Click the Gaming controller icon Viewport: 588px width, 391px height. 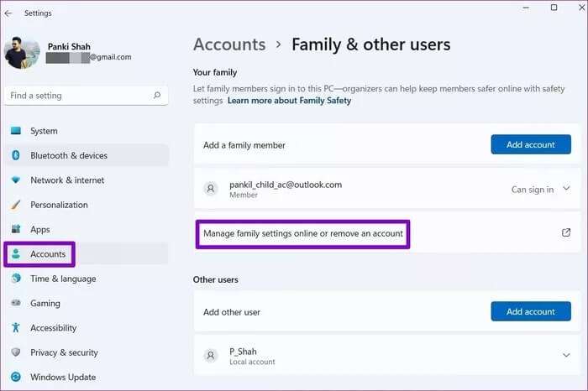(x=16, y=303)
